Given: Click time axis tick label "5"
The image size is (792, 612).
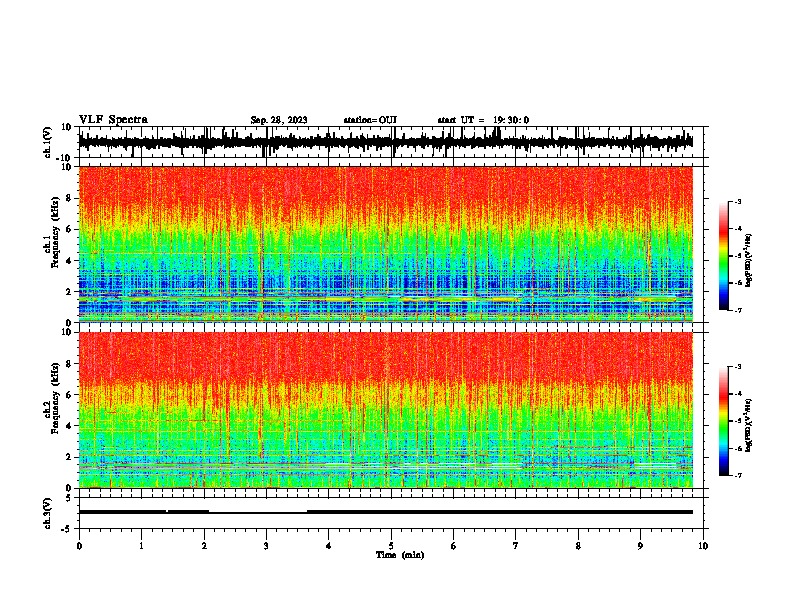Looking at the screenshot, I should coord(391,546).
